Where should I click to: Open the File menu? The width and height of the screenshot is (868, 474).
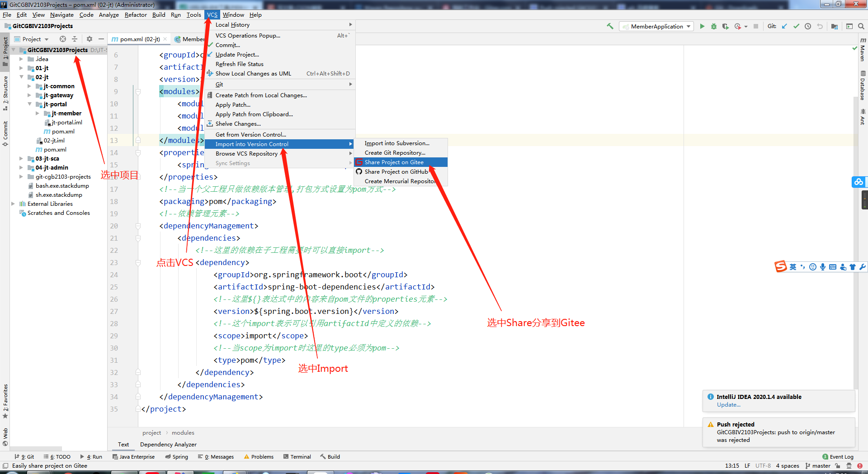tap(7, 14)
